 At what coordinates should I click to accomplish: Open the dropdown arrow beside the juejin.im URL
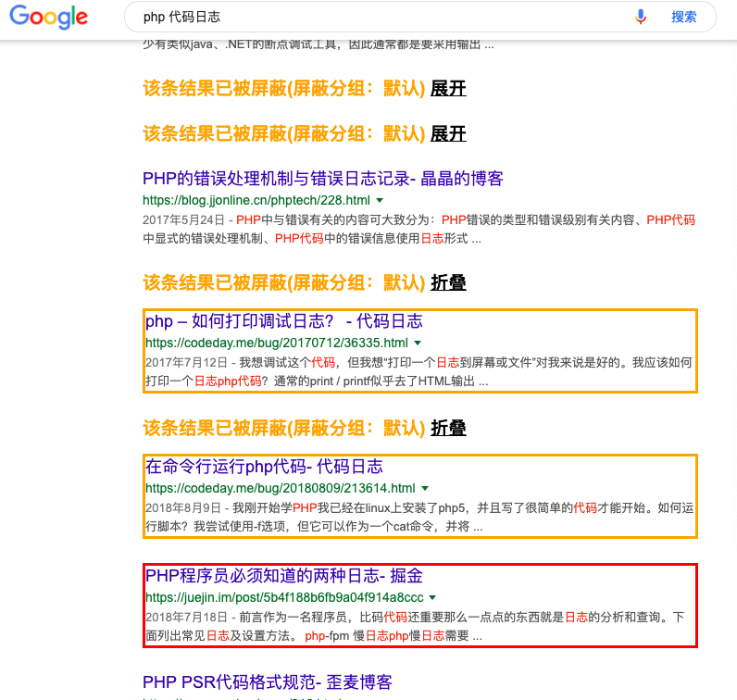(x=432, y=597)
